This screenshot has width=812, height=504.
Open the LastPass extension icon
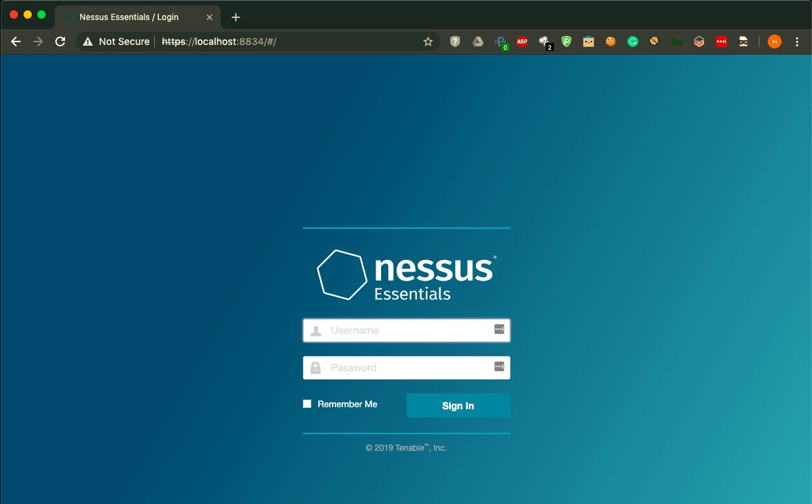coord(721,41)
